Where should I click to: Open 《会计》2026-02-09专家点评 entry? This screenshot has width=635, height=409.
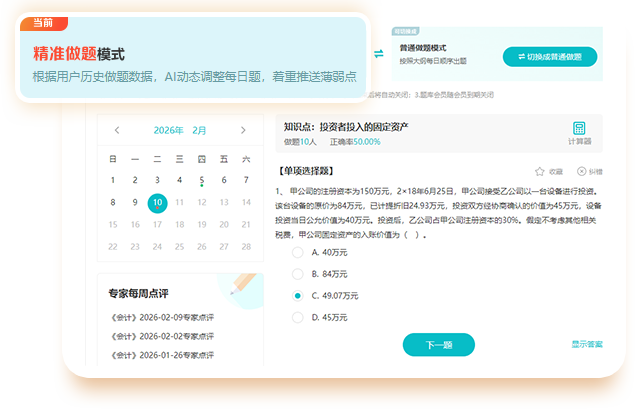coord(161,318)
